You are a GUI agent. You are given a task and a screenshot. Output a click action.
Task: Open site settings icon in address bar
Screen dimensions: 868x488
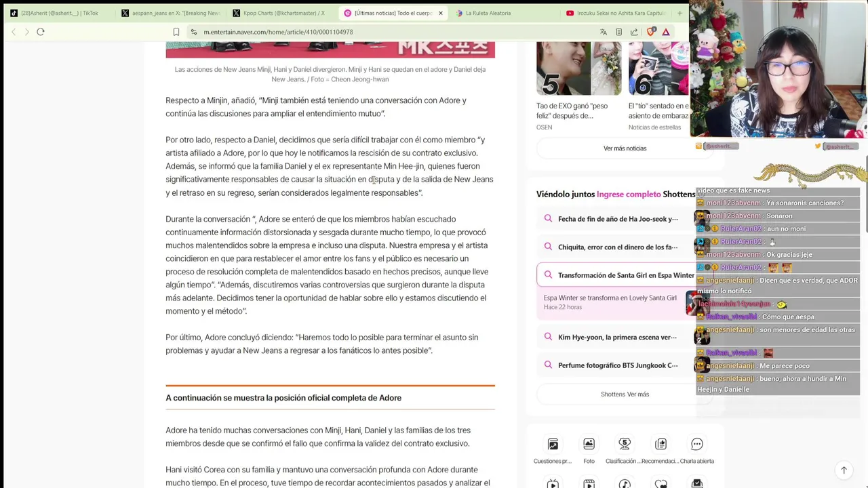pos(194,32)
